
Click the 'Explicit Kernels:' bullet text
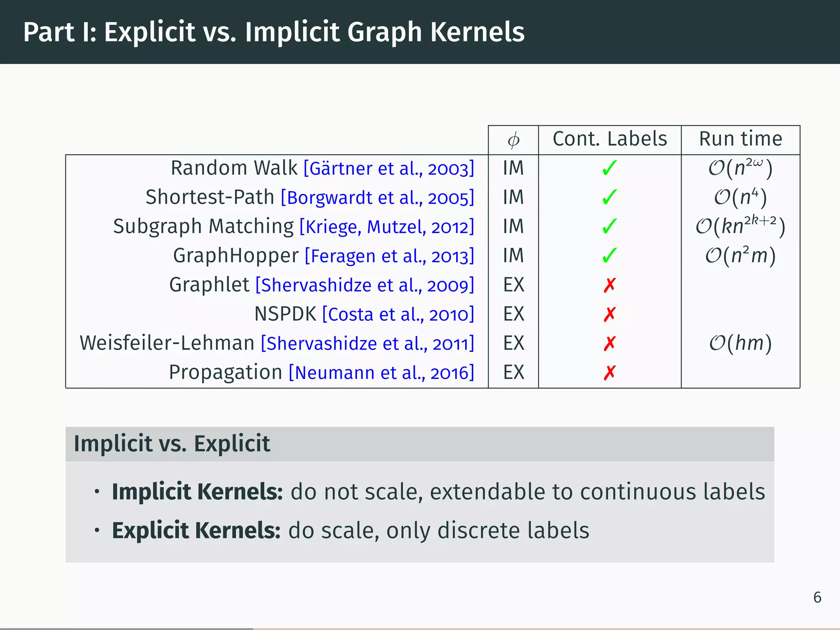(x=196, y=530)
